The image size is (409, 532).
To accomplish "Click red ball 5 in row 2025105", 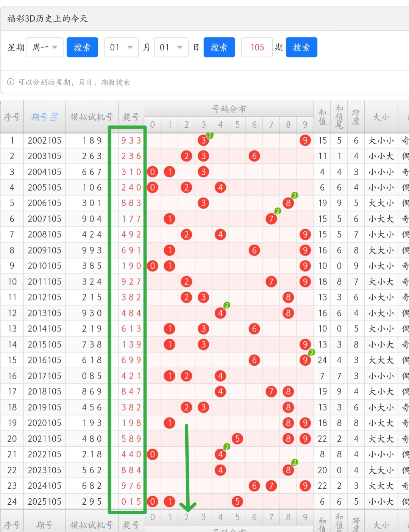I will click(x=237, y=501).
